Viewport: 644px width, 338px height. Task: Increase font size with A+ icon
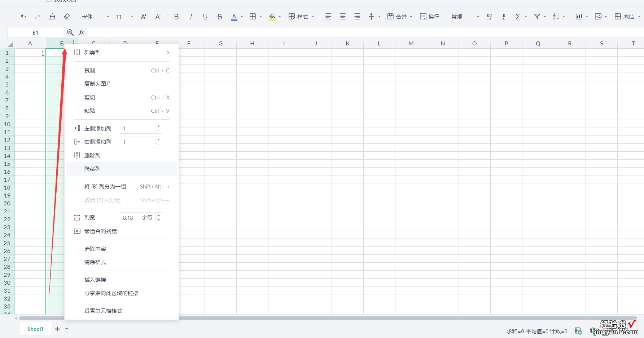pos(144,17)
